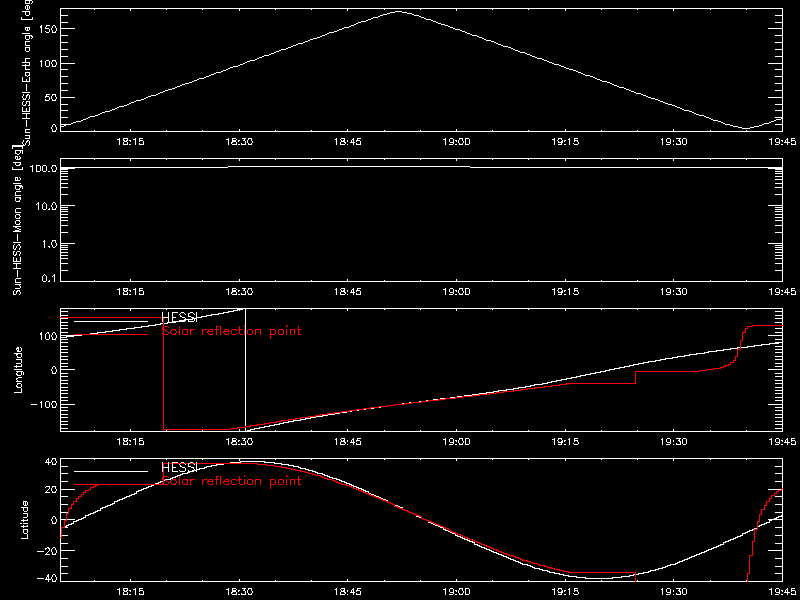This screenshot has height=600, width=800.
Task: Click the 40 tick on Latitude axis
Action: coord(50,462)
